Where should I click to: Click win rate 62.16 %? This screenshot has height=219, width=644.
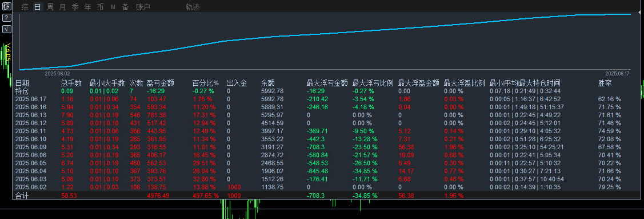[x=610, y=99]
